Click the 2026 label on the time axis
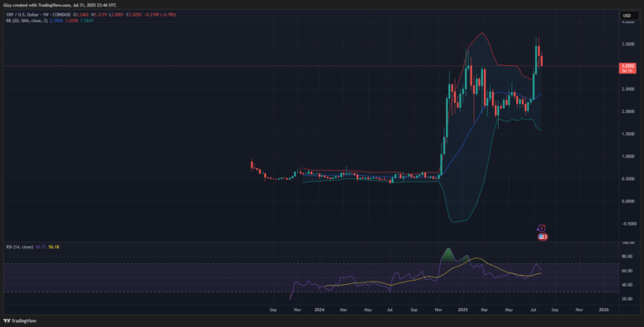The height and width of the screenshot is (327, 644). [x=604, y=310]
